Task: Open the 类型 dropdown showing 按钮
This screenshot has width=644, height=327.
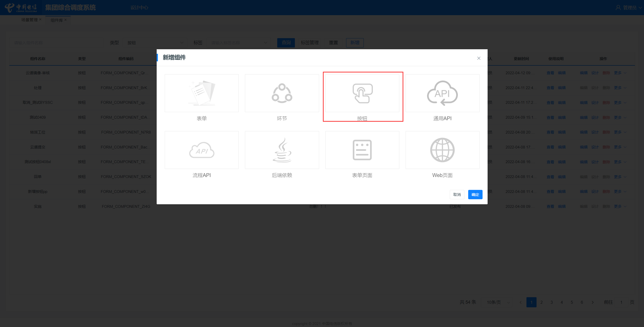Action: (155, 43)
